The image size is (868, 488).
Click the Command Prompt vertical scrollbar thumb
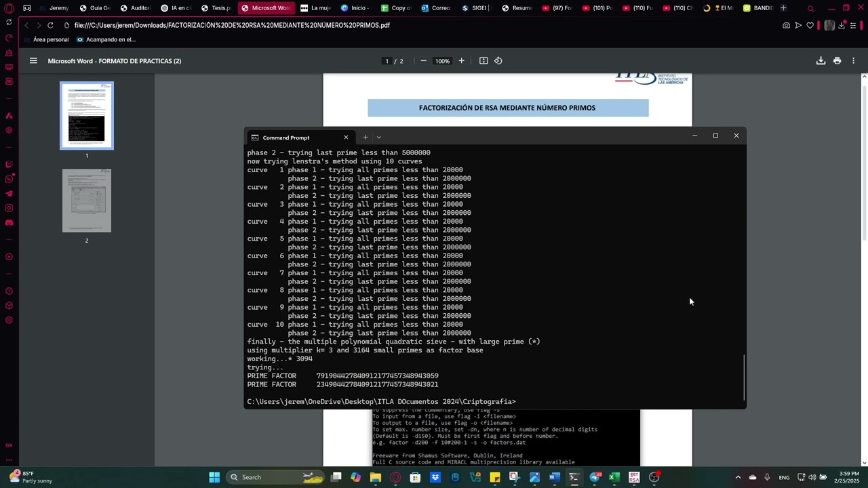tap(744, 377)
